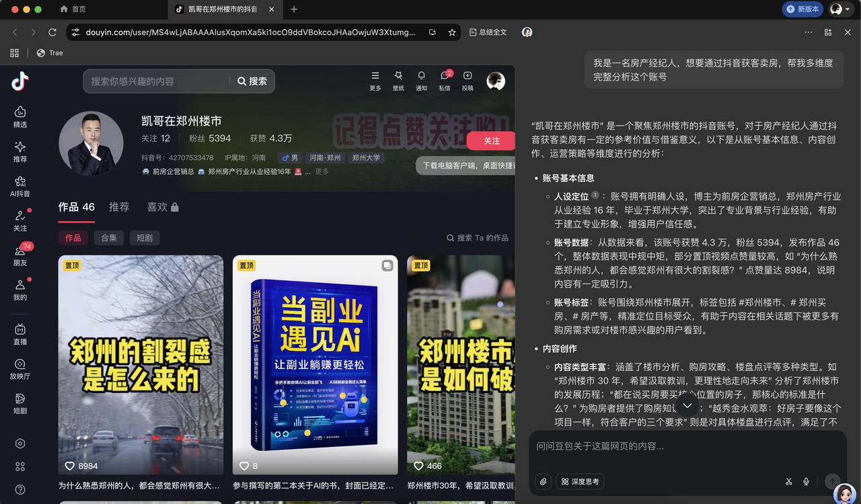Screen dimensions: 861x504
Task: Click the red 关注 follow button
Action: 490,141
